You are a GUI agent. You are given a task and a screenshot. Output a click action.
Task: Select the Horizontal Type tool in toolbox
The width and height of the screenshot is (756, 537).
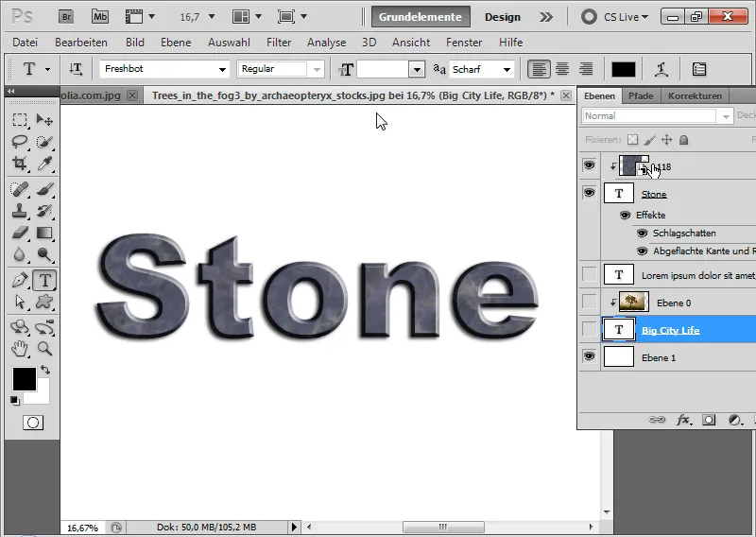(44, 280)
